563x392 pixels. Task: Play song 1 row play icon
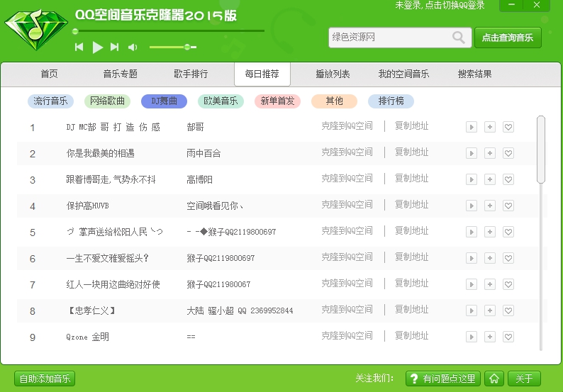click(472, 127)
